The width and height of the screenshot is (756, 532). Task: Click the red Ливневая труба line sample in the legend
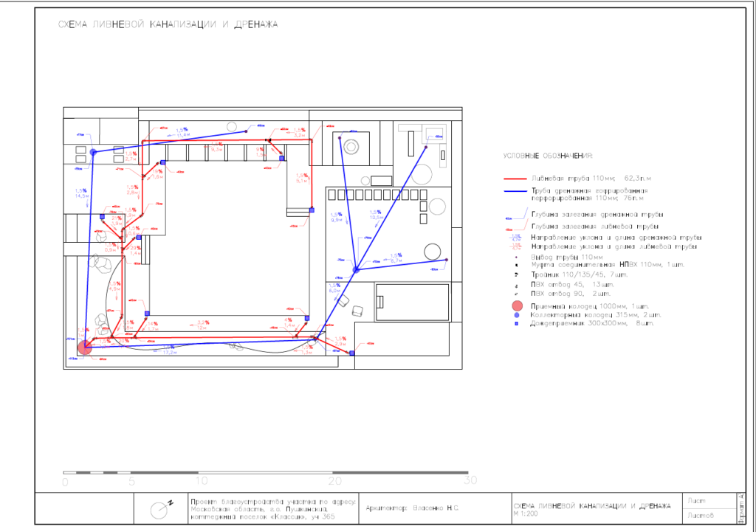coord(515,179)
